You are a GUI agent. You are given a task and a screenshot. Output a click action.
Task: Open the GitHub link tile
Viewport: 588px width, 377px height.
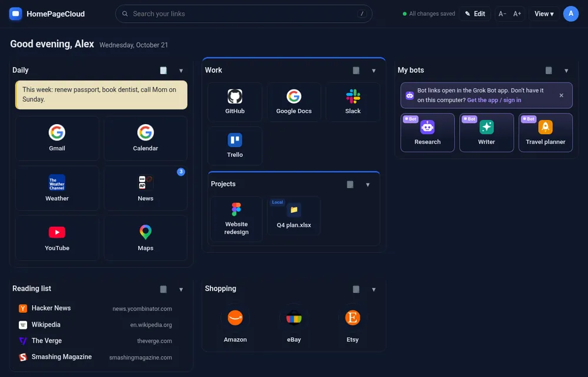(x=235, y=102)
